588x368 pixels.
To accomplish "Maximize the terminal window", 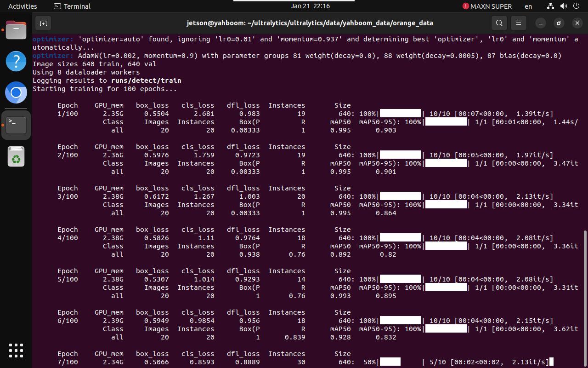I will (x=559, y=23).
